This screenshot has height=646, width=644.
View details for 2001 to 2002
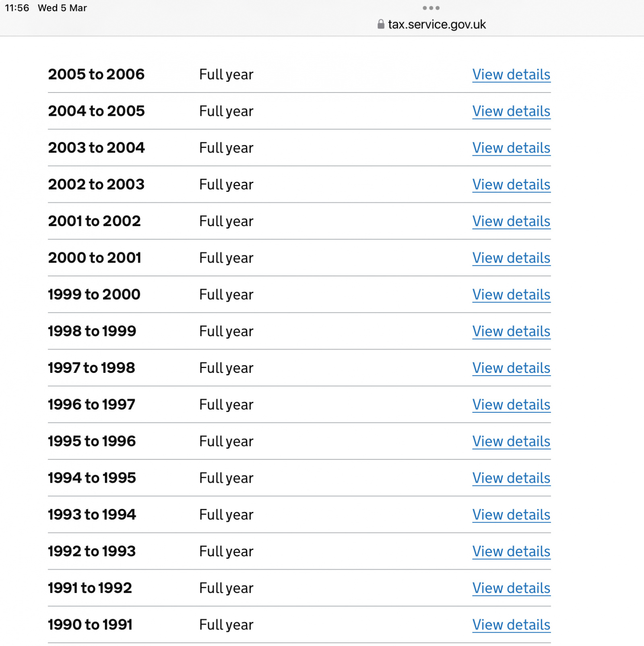[511, 221]
